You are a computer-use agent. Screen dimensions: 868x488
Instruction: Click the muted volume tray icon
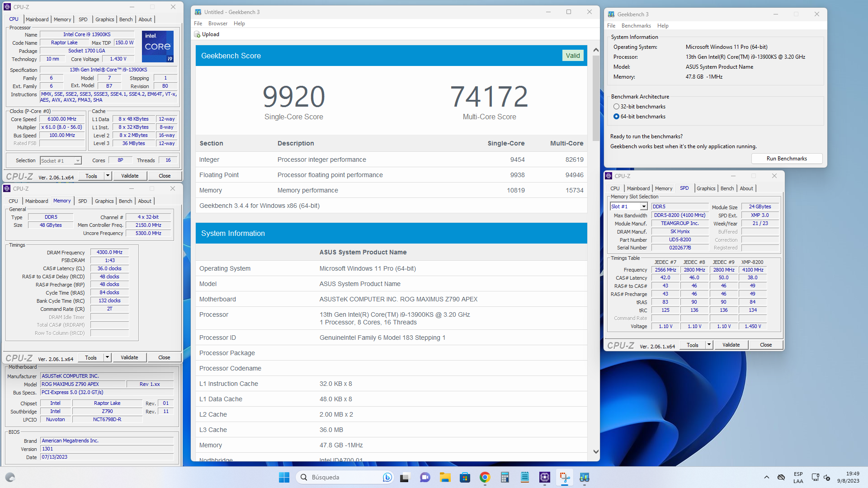tap(827, 477)
